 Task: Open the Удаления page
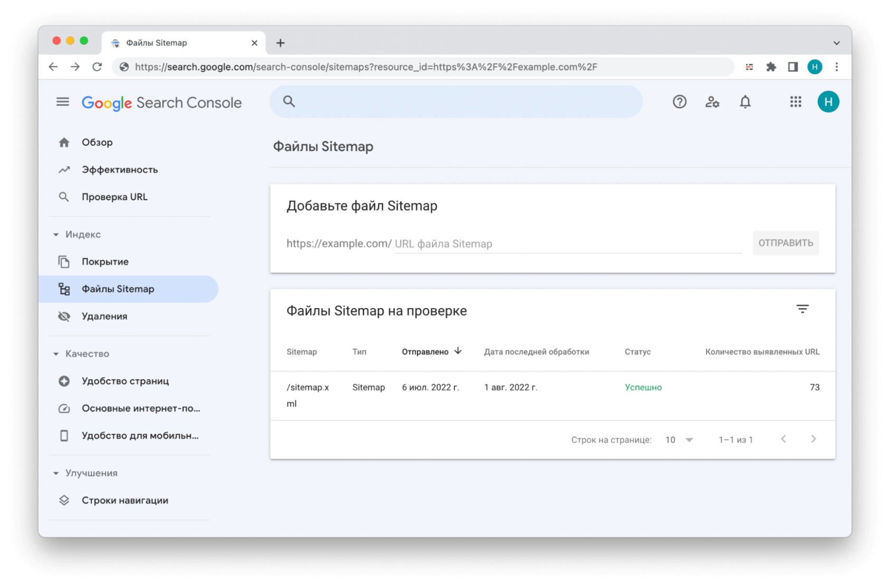click(x=104, y=316)
